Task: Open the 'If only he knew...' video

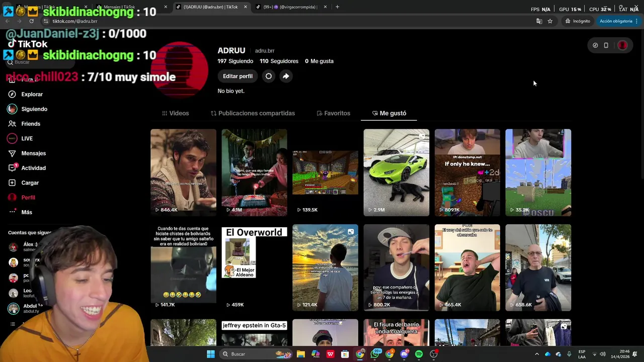Action: pyautogui.click(x=467, y=172)
